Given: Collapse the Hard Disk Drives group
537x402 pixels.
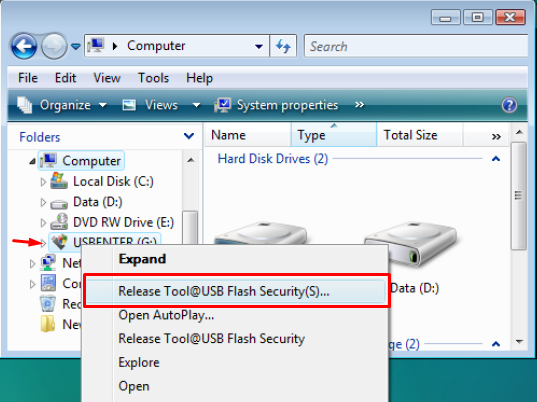Looking at the screenshot, I should tap(496, 159).
